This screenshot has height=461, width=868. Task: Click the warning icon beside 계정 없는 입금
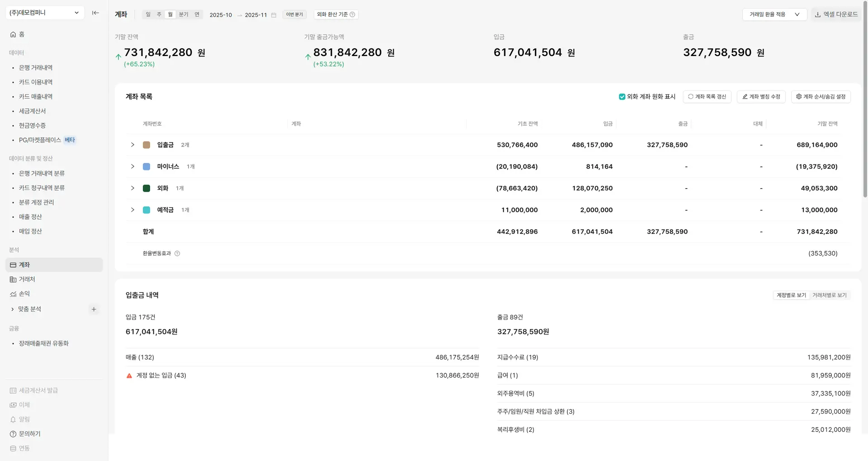(129, 376)
